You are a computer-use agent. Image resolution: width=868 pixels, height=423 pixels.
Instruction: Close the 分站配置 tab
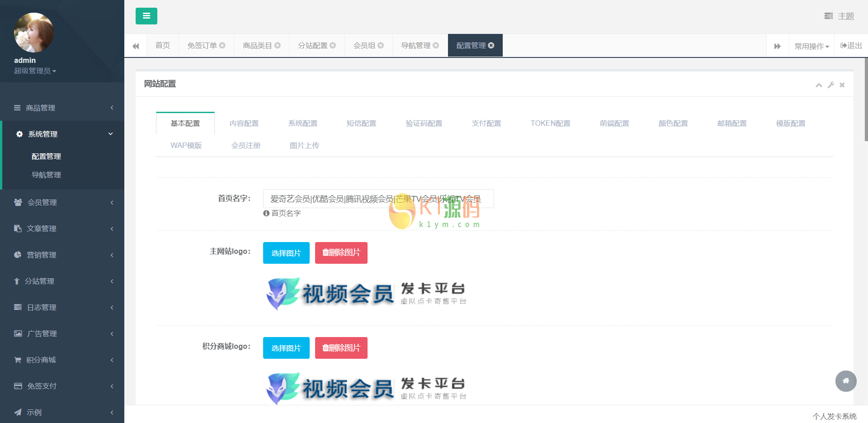(333, 46)
